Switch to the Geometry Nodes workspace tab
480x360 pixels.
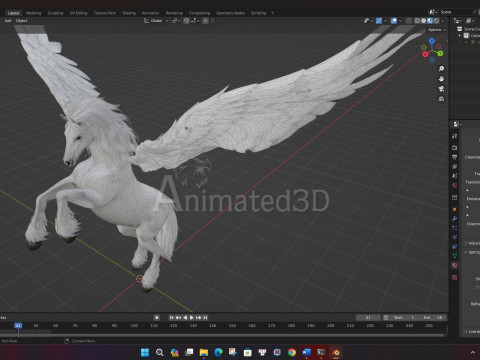coord(230,13)
